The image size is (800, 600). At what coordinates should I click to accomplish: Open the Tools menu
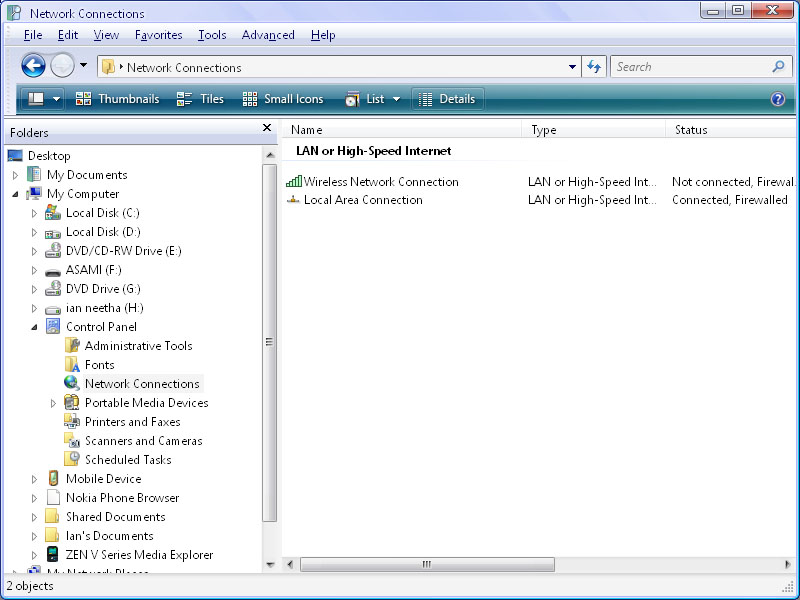[212, 35]
